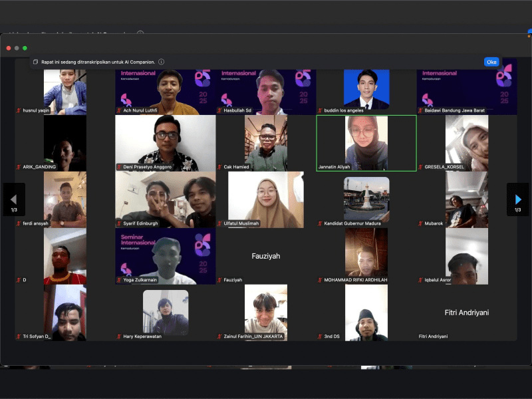This screenshot has height=399, width=532.
Task: Click the muted mic icon beside Mubarok
Action: 420,223
